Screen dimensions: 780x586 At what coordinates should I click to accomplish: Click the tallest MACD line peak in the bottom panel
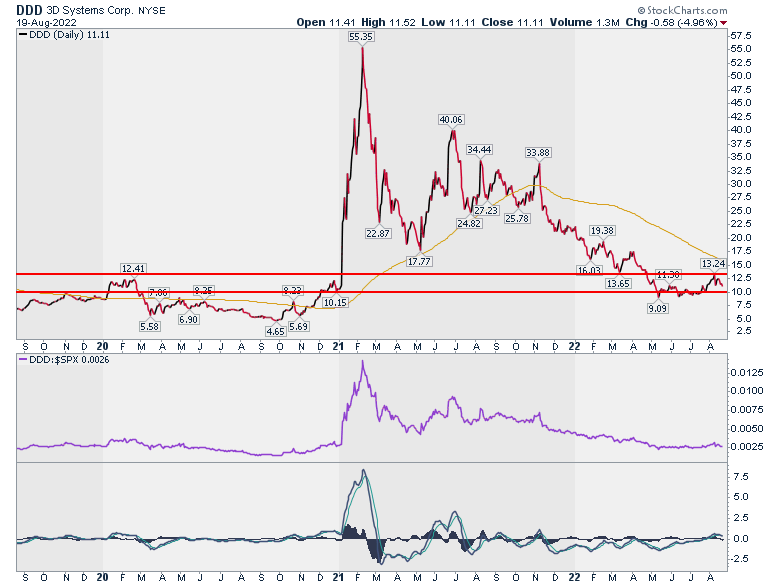coord(364,471)
